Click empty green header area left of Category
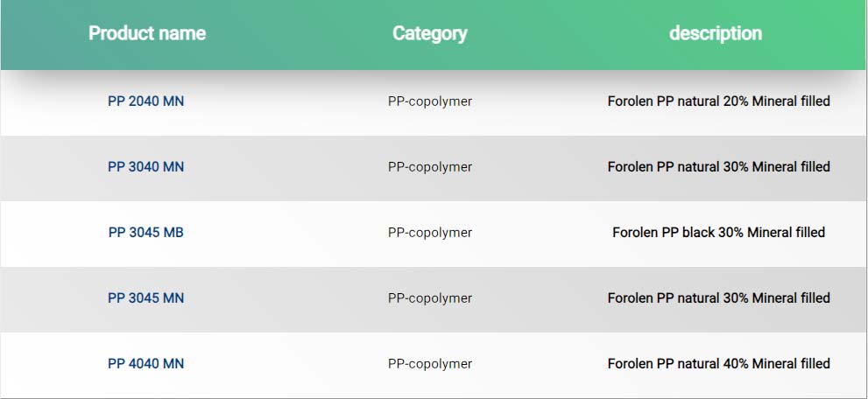 tap(298, 34)
